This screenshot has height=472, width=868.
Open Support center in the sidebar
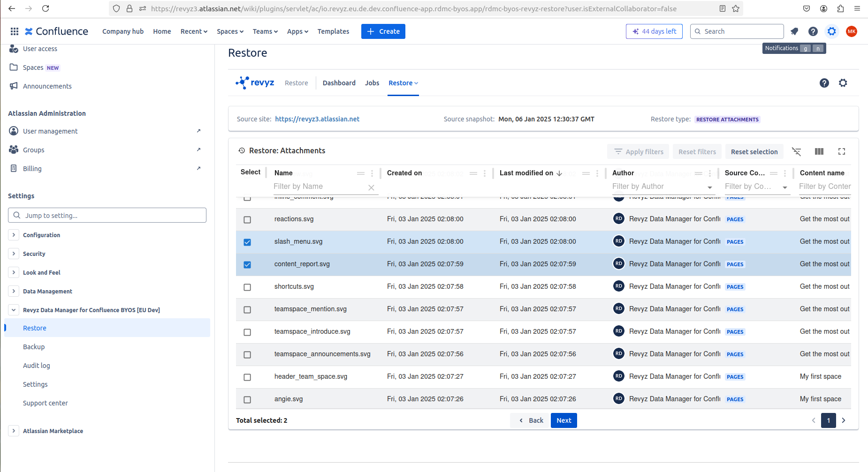pos(46,403)
